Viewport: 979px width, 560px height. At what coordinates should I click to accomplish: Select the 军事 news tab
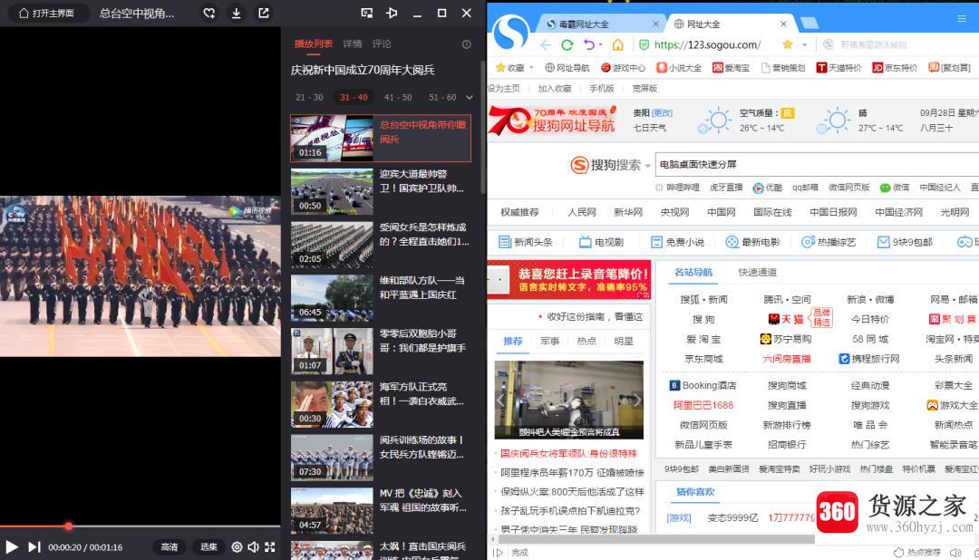(x=549, y=341)
